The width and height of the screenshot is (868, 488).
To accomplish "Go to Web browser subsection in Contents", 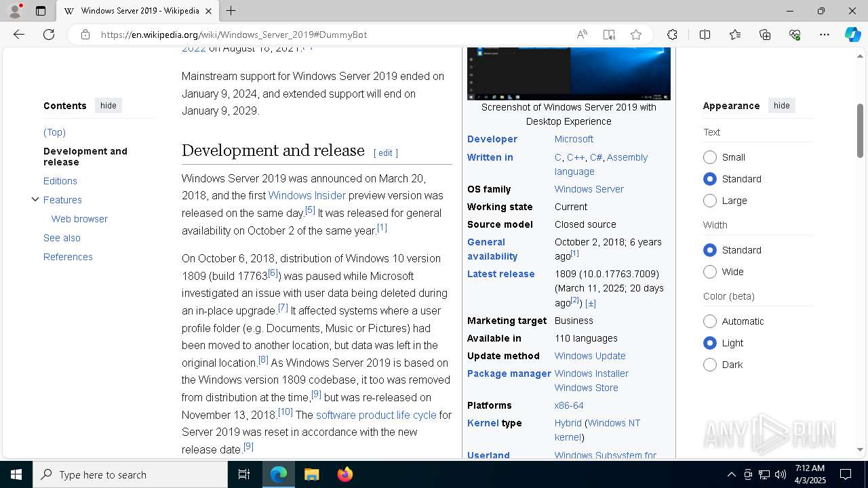I will pos(79,219).
